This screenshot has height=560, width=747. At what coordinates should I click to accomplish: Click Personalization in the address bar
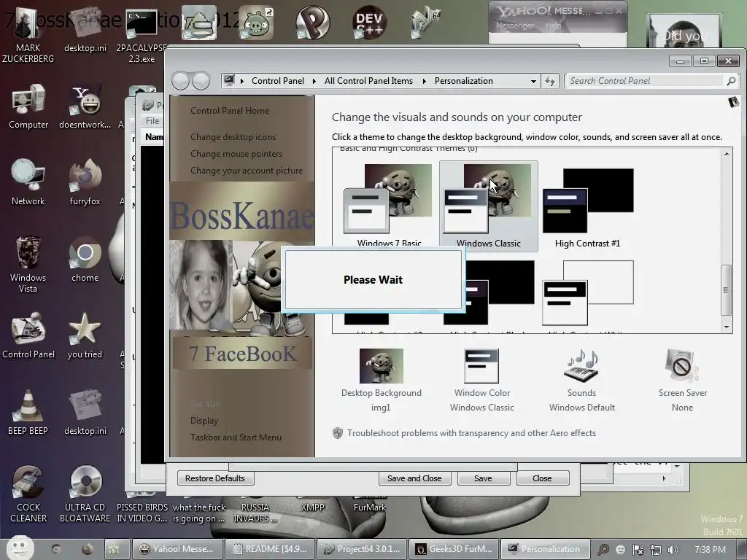463,81
